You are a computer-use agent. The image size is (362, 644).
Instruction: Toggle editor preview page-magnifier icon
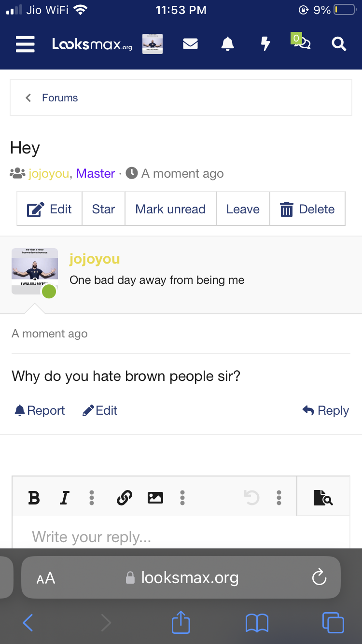[x=323, y=497]
